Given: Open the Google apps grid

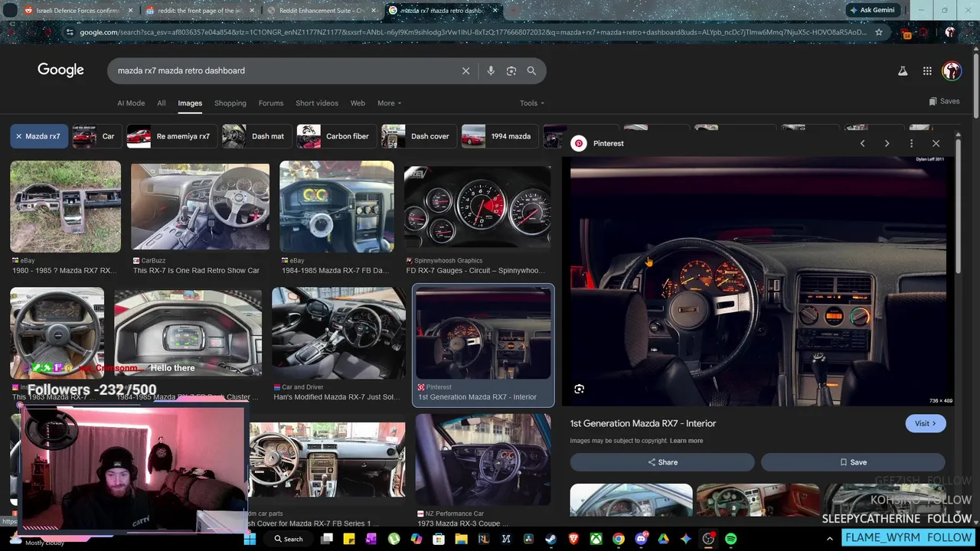Looking at the screenshot, I should (x=927, y=70).
